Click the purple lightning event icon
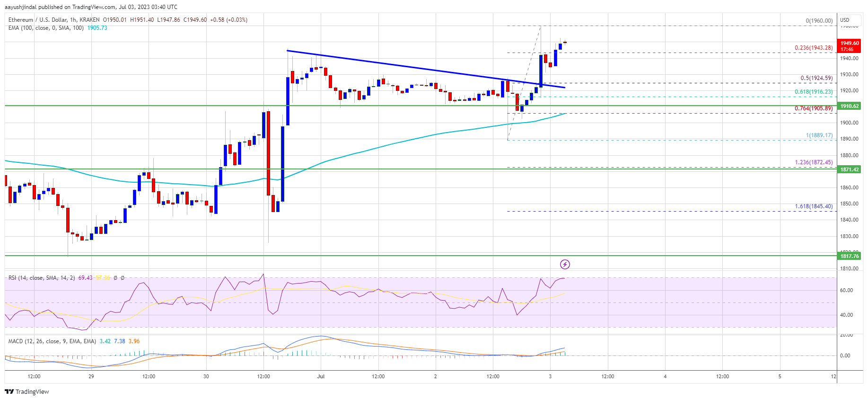868x400 pixels. (x=565, y=264)
